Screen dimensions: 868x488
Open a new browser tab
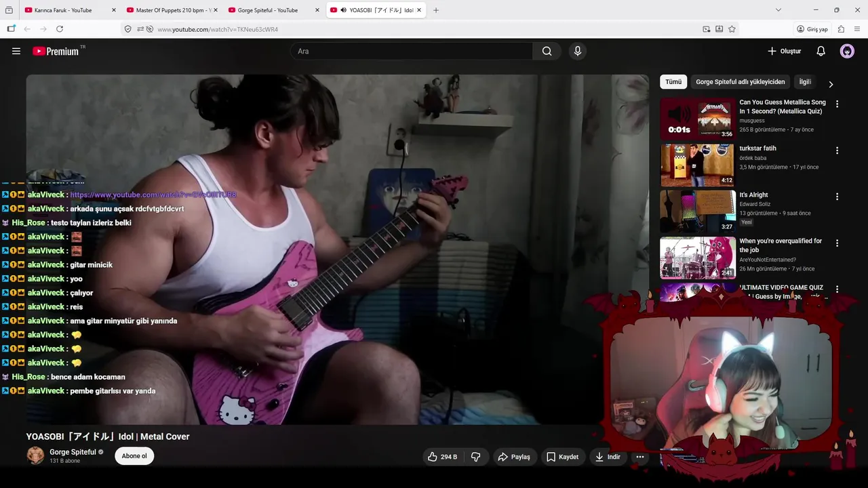(x=435, y=10)
